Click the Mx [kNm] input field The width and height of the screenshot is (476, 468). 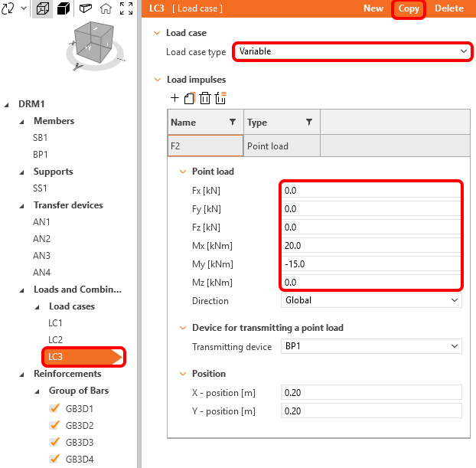point(371,246)
